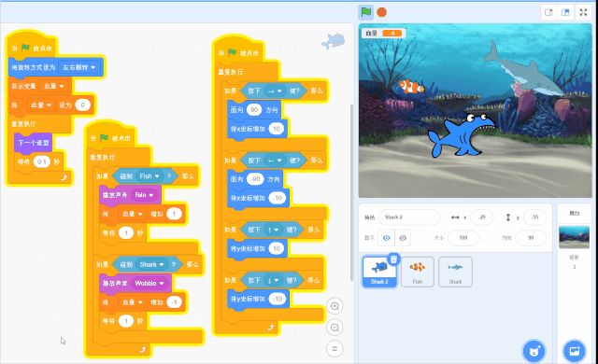Stop the project with red stop button
598x364 pixels.
click(382, 12)
